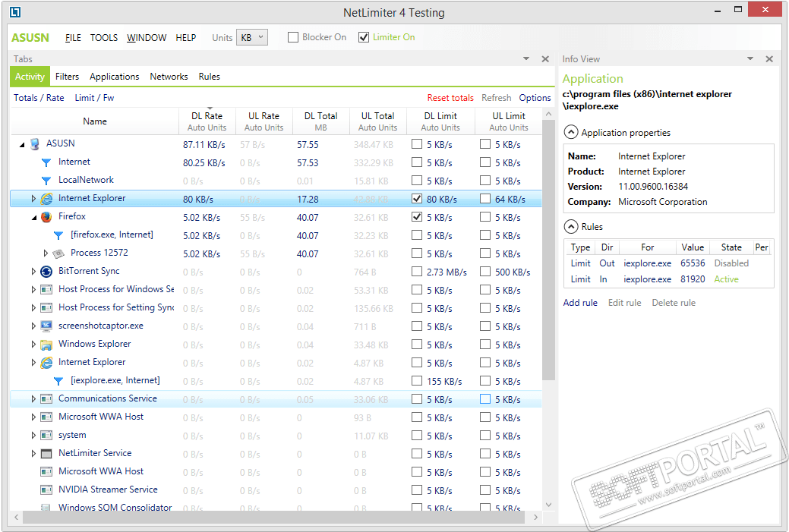Click the [firefox.exe, Internet] filter icon
This screenshot has height=532, width=789.
tap(58, 235)
